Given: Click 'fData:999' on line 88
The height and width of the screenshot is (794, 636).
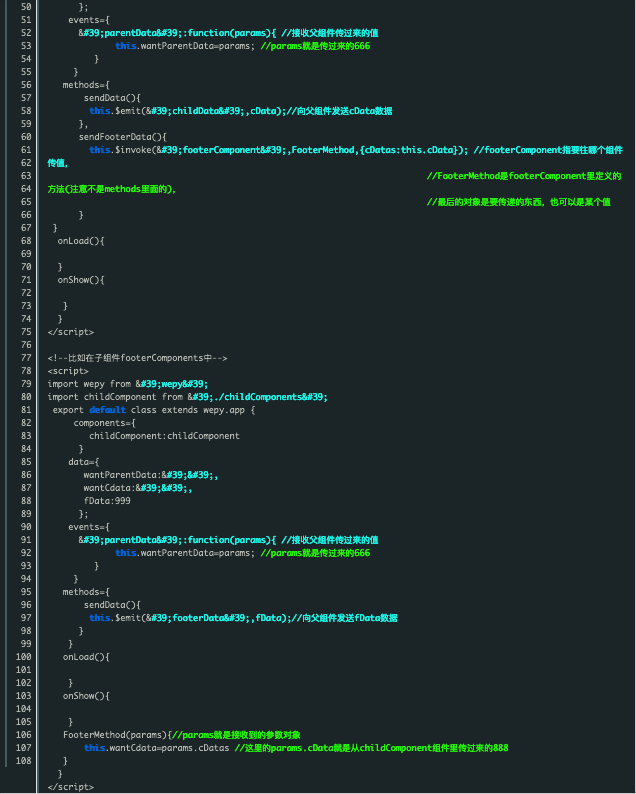Looking at the screenshot, I should point(107,501).
